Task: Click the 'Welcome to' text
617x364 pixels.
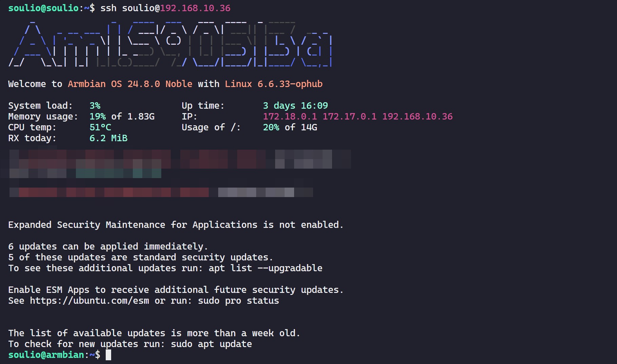Action: click(x=35, y=84)
